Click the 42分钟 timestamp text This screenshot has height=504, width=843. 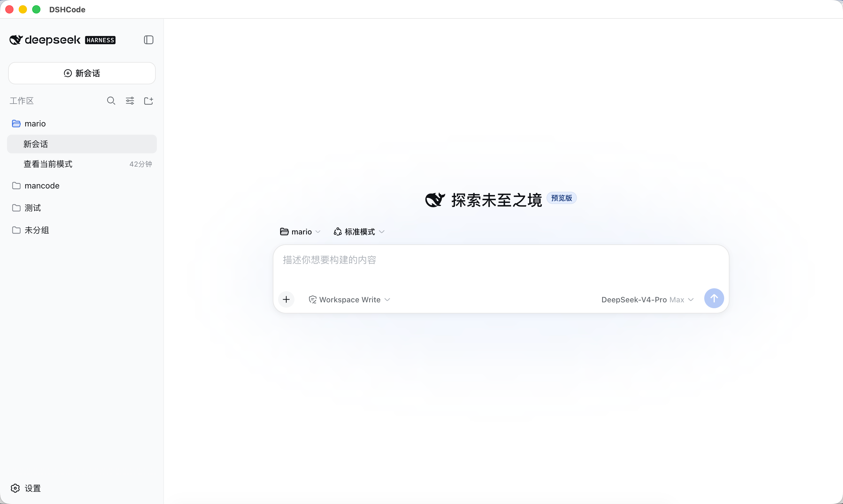point(140,164)
